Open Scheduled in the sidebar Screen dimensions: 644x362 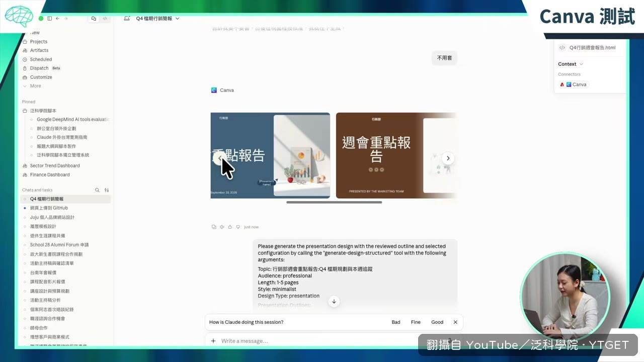click(41, 59)
